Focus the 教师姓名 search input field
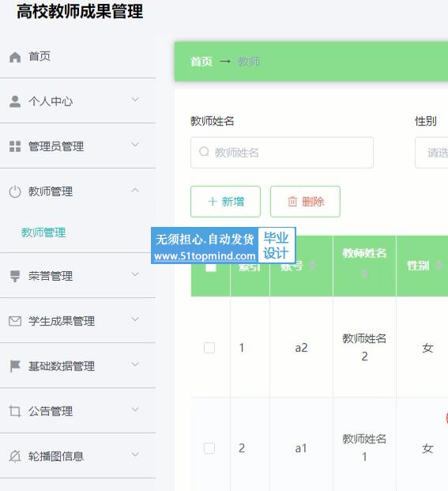Viewport: 448px width, 491px height. click(282, 153)
